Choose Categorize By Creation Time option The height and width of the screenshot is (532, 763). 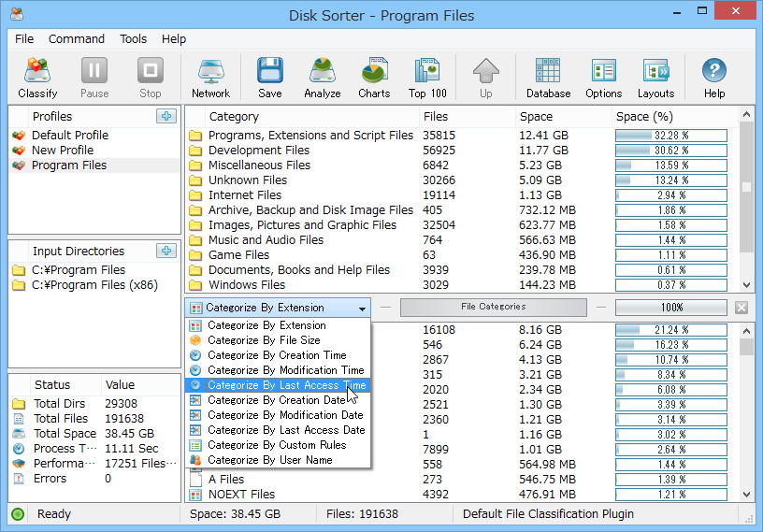tap(278, 355)
